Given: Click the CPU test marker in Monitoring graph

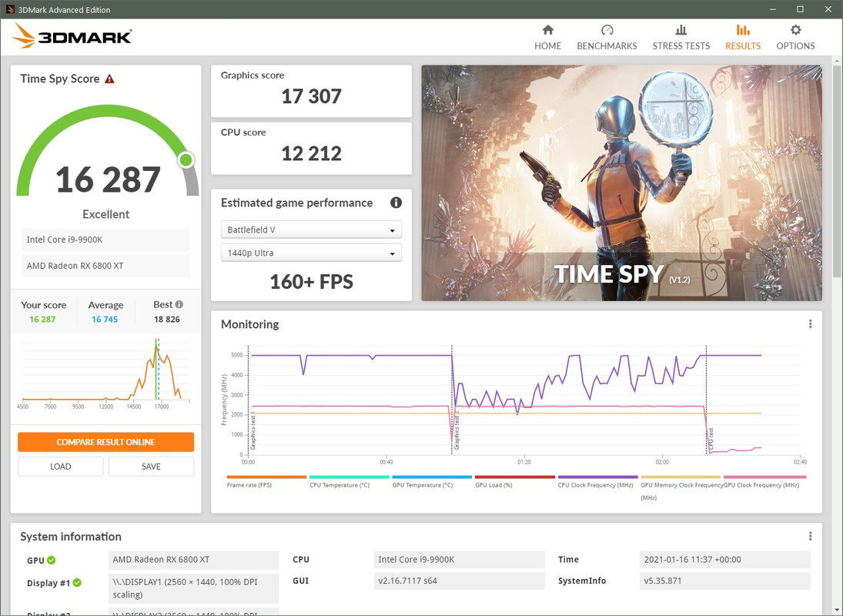Looking at the screenshot, I should 708,400.
